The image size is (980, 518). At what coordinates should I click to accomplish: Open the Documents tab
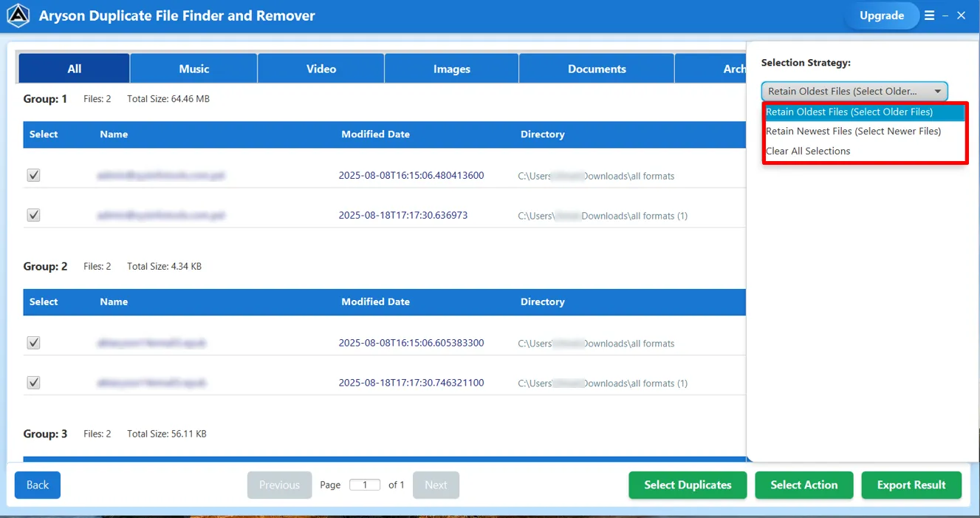597,69
